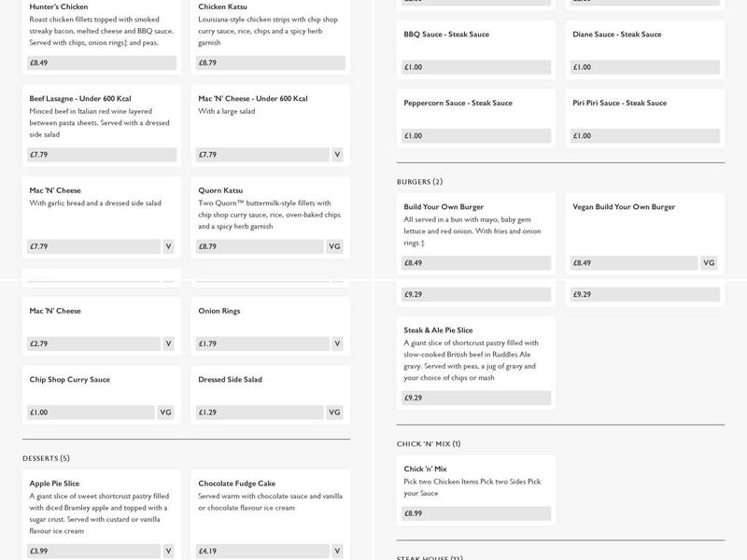Pick the Peppercorn Sauce - Steak Sauce item

458,104
